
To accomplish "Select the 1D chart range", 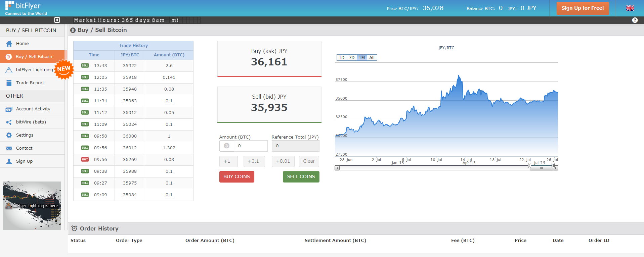I will coord(342,58).
